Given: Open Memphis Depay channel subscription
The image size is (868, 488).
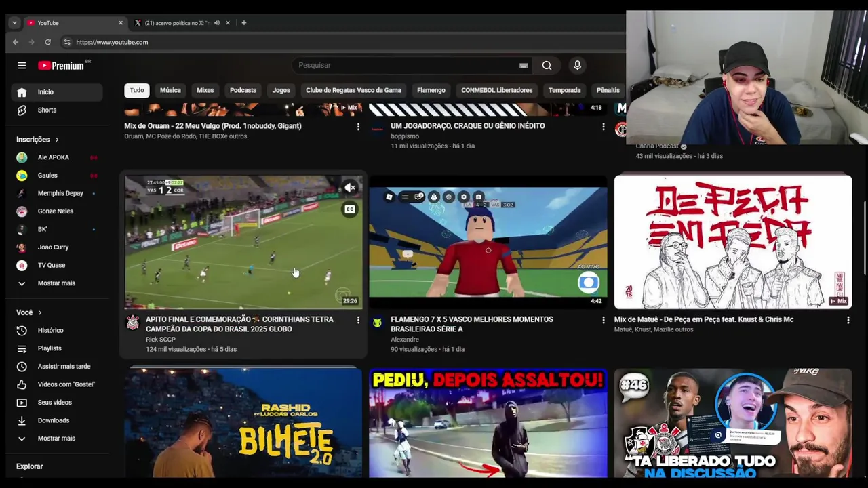Looking at the screenshot, I should pyautogui.click(x=57, y=193).
